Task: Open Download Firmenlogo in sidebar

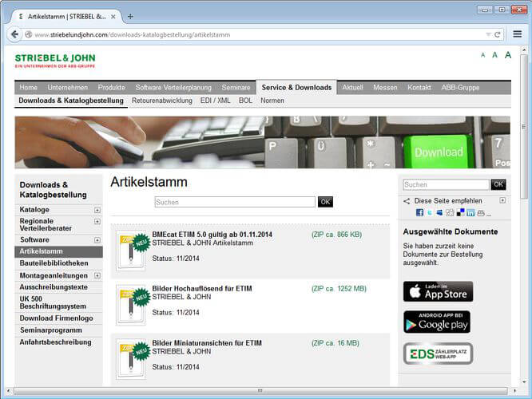Action: 58,318
